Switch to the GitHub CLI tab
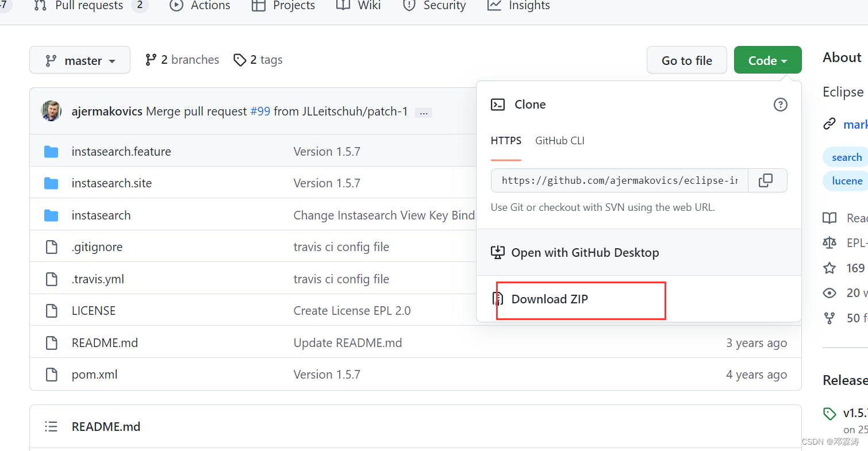This screenshot has height=451, width=868. 559,140
